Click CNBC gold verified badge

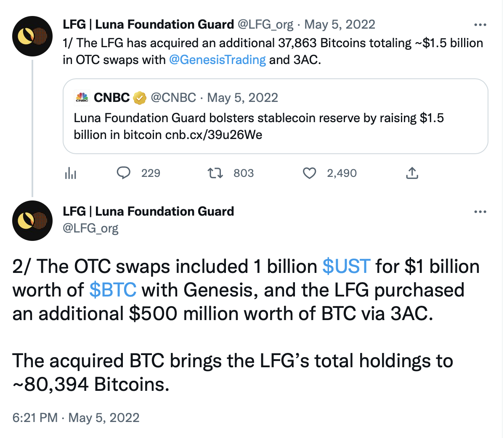pyautogui.click(x=140, y=98)
